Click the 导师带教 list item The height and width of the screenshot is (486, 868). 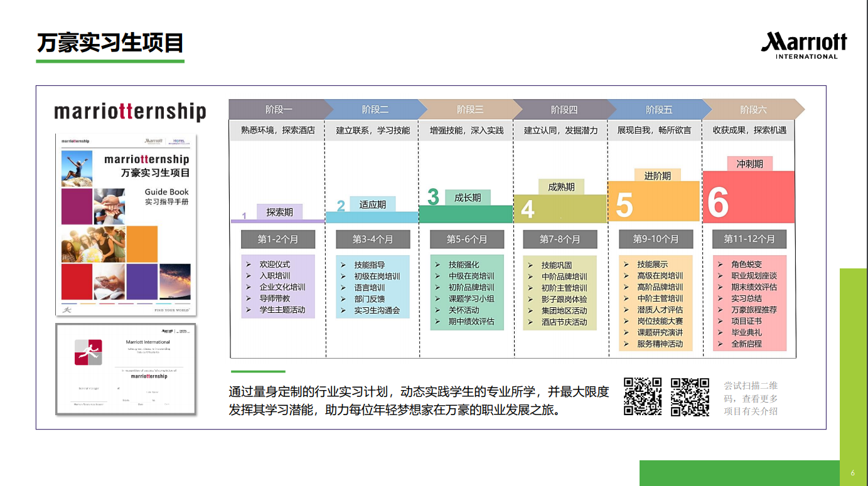click(x=275, y=298)
